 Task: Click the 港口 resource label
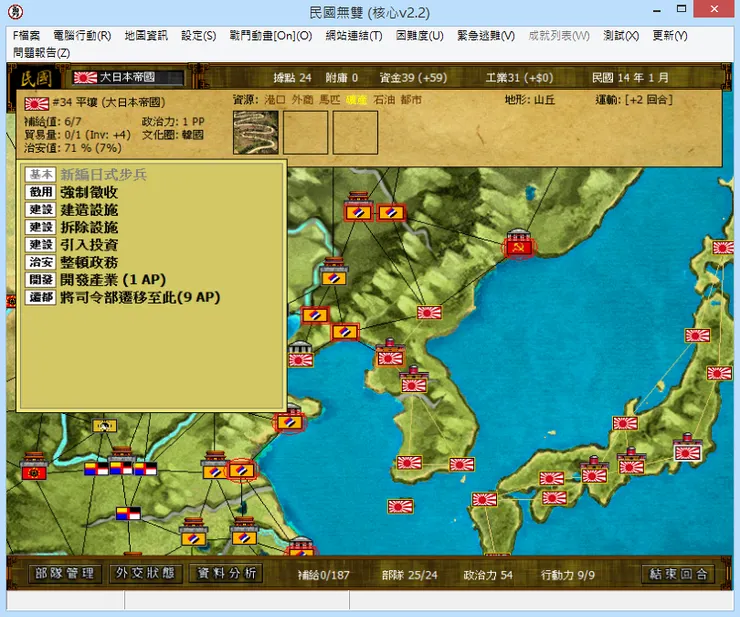[275, 100]
